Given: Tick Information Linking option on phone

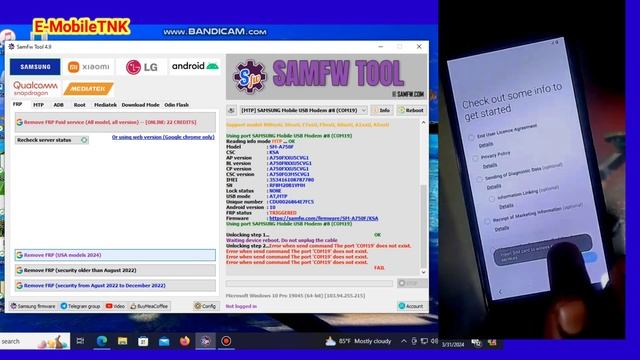Looking at the screenshot, I should tap(492, 199).
